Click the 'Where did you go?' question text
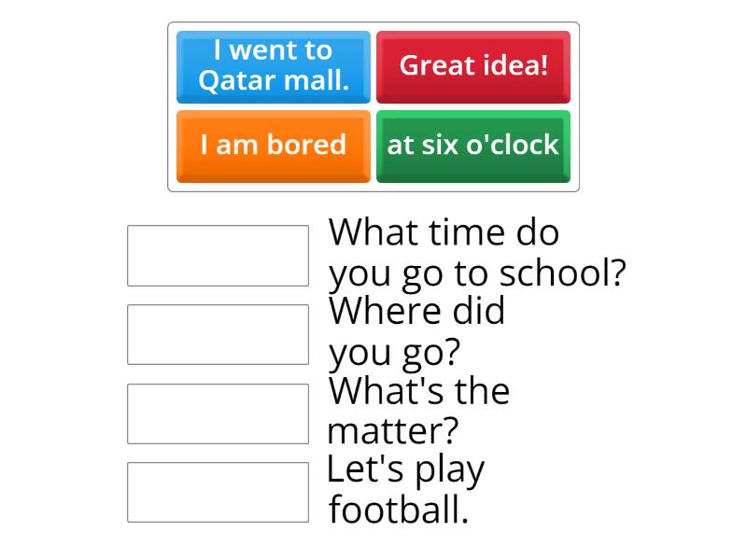 point(416,331)
